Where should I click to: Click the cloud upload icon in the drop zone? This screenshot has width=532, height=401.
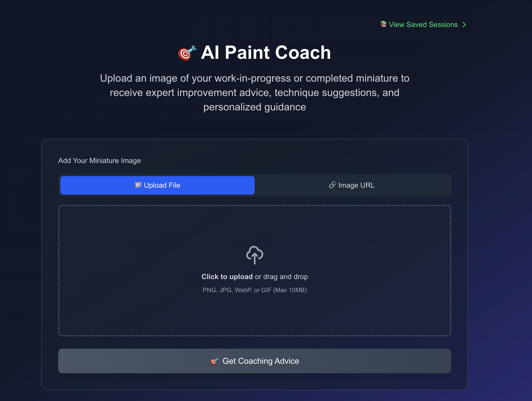click(x=255, y=255)
